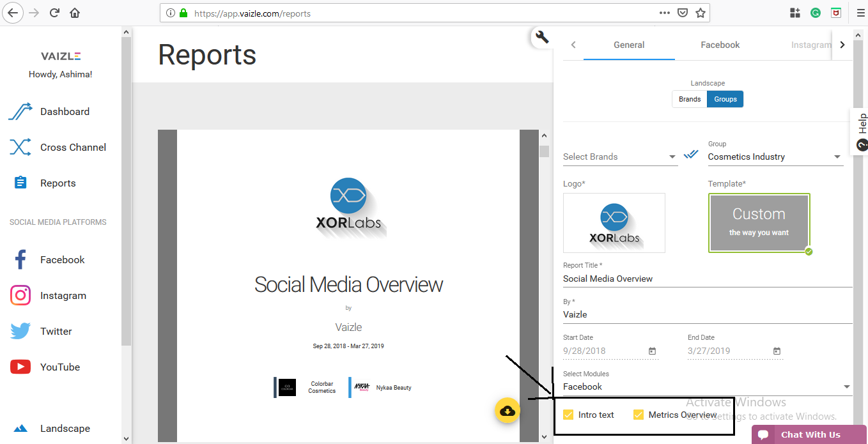Click the site info lock icon

tap(183, 13)
